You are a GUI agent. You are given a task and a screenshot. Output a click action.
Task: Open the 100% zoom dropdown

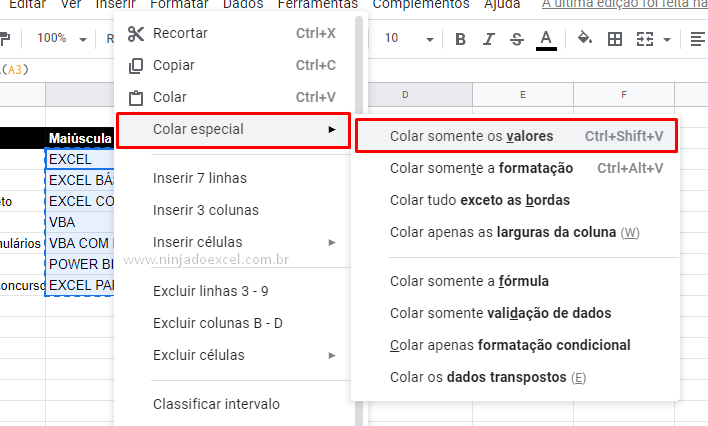click(60, 39)
